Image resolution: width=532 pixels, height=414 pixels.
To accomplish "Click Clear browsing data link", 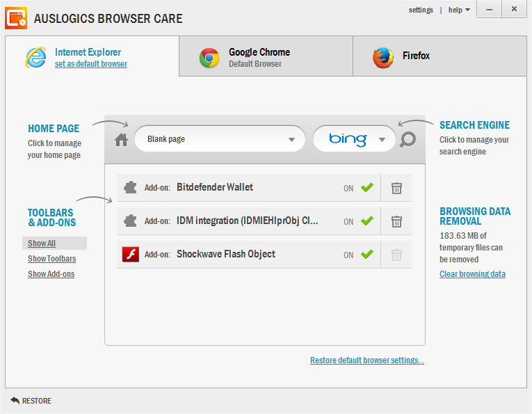I will (x=472, y=274).
